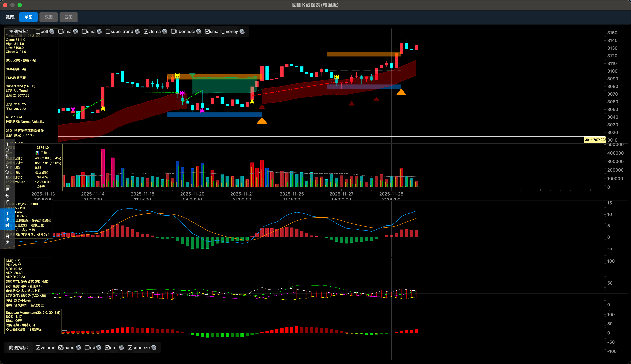631x364 pixels.
Task: Enable the rsi sub-chart checkbox
Action: click(x=87, y=348)
